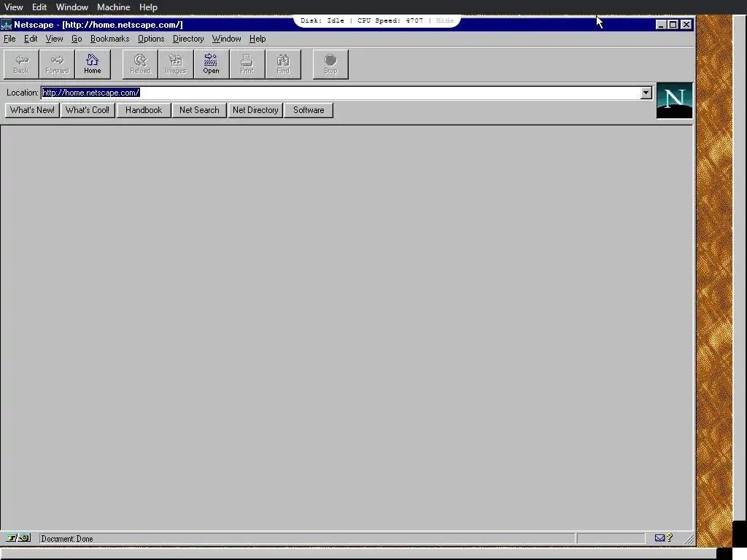Click the Location URL field
The image size is (747, 560).
coord(341,93)
